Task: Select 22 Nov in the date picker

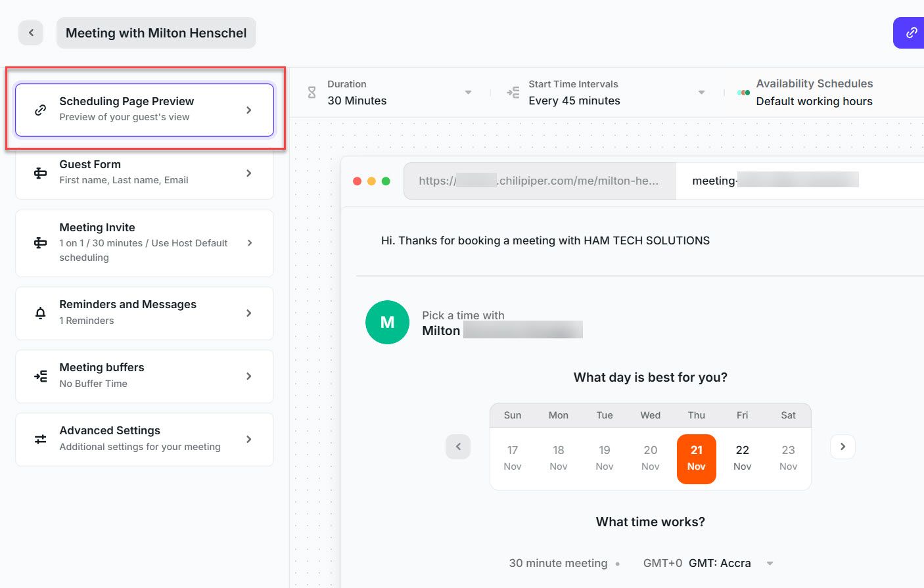Action: [x=742, y=457]
